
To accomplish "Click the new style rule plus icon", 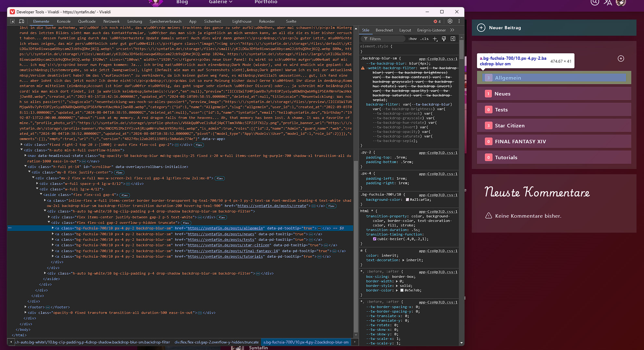I will pos(435,39).
